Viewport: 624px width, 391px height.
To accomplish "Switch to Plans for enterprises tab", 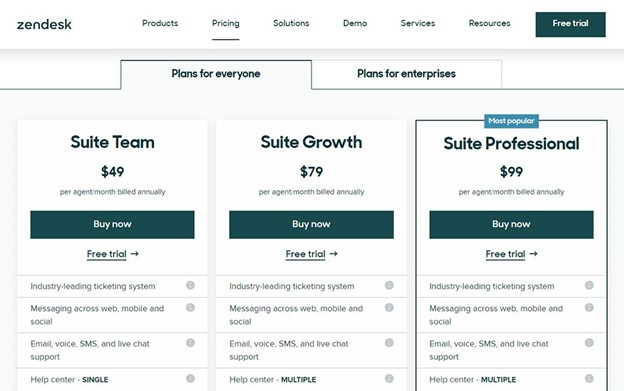I will pyautogui.click(x=406, y=74).
